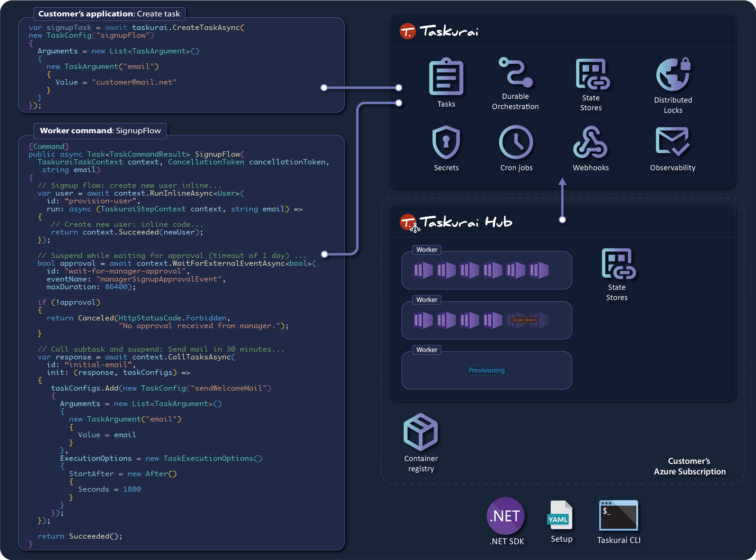This screenshot has width=756, height=560.
Task: Open the Container registry box icon
Action: [421, 432]
